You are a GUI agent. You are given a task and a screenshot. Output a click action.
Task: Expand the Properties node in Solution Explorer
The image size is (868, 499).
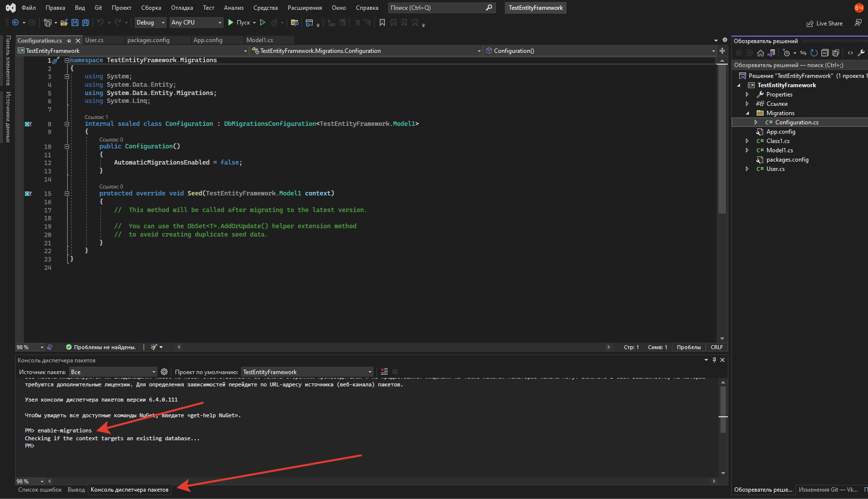(747, 95)
